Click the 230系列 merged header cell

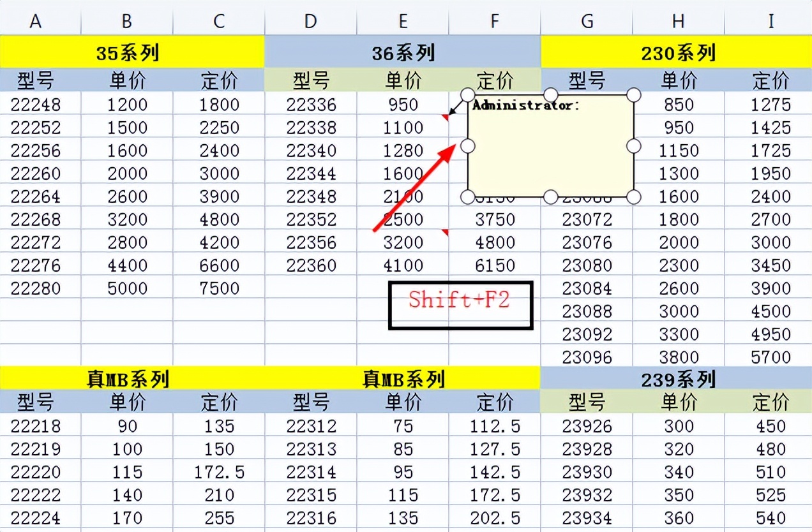coord(677,52)
